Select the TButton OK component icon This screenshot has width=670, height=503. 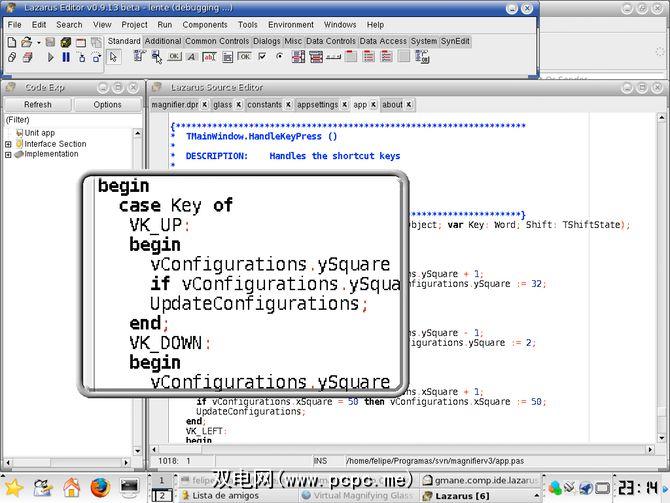click(x=174, y=56)
